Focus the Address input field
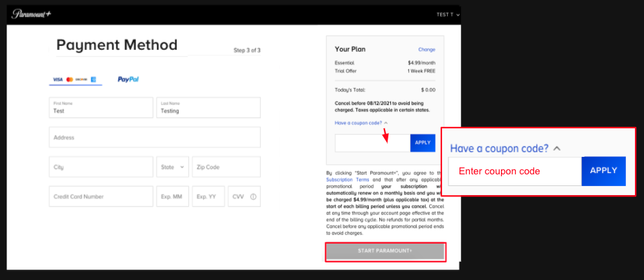Screen dimensions: 644x280 [155, 137]
